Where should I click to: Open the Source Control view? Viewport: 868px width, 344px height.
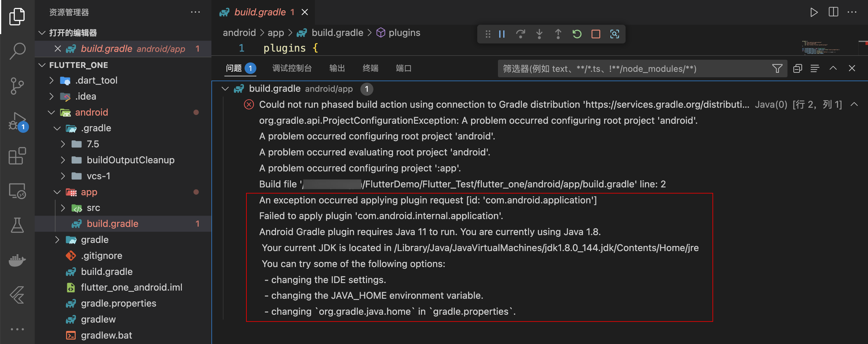pyautogui.click(x=17, y=86)
